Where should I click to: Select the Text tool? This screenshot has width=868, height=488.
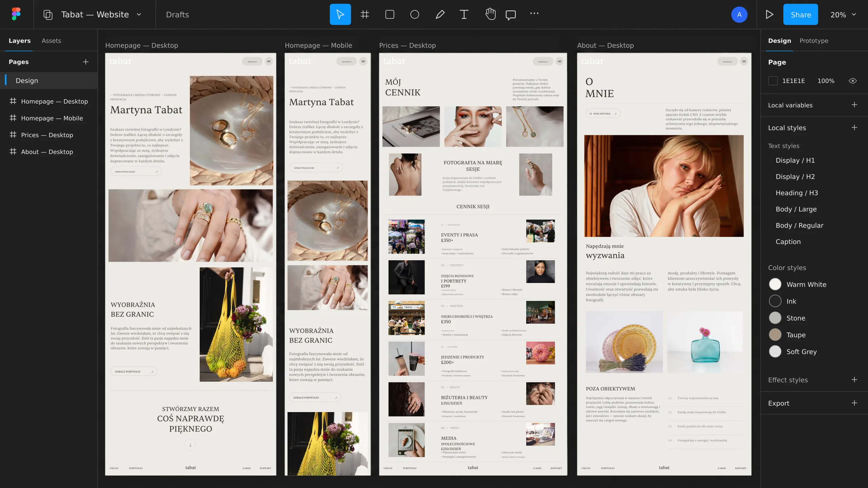tap(464, 14)
